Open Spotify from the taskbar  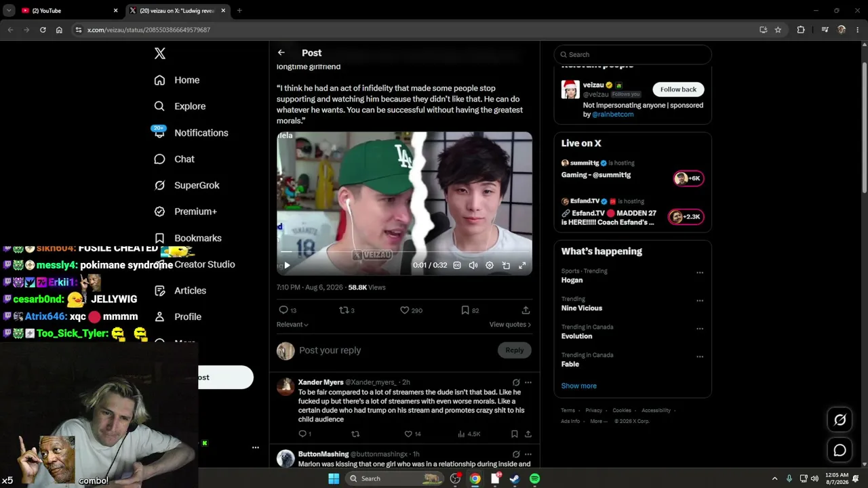point(534,479)
